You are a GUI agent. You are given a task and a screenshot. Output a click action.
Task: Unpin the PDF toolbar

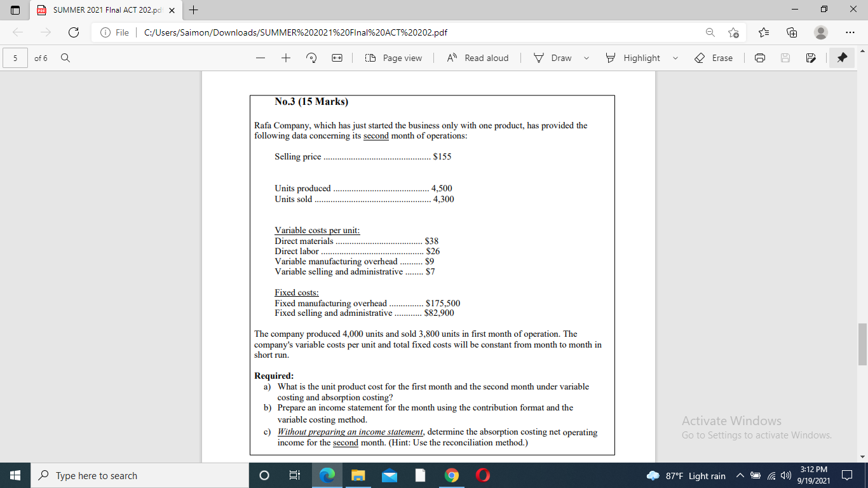[841, 58]
